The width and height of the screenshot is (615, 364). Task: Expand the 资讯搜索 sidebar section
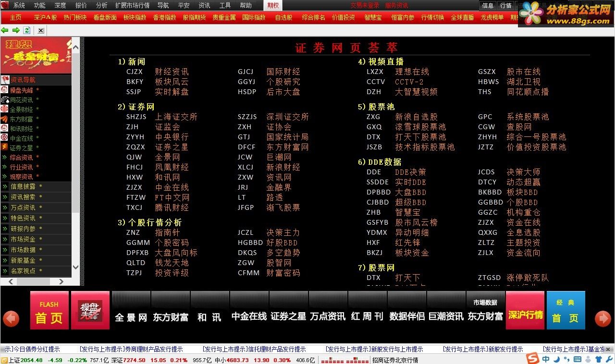pyautogui.click(x=36, y=197)
